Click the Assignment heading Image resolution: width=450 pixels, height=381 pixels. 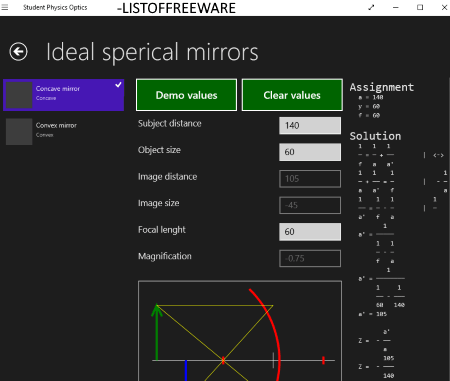point(382,87)
